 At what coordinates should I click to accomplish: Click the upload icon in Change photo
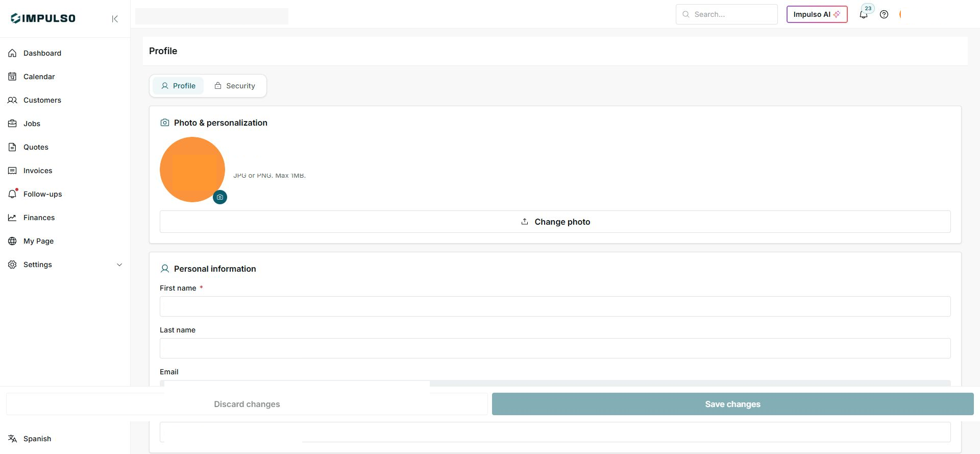525,222
